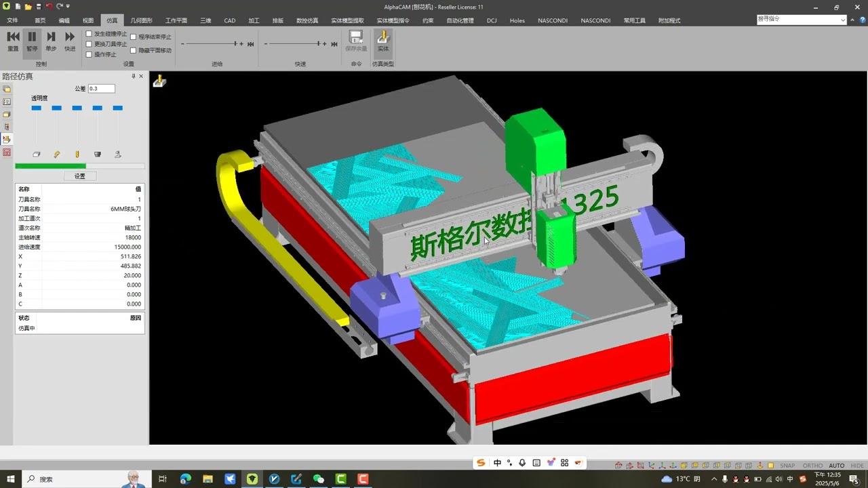The image size is (868, 488).
Task: Advance one step with 单步
Action: click(x=51, y=41)
